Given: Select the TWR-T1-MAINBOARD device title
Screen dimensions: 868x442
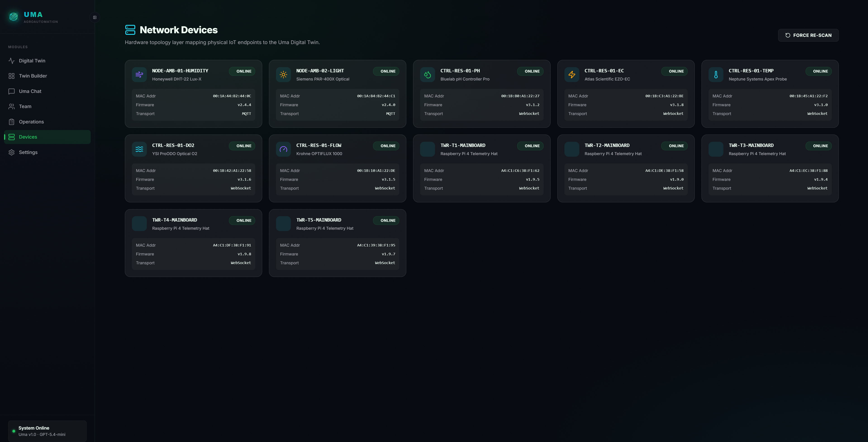Looking at the screenshot, I should (x=463, y=145).
